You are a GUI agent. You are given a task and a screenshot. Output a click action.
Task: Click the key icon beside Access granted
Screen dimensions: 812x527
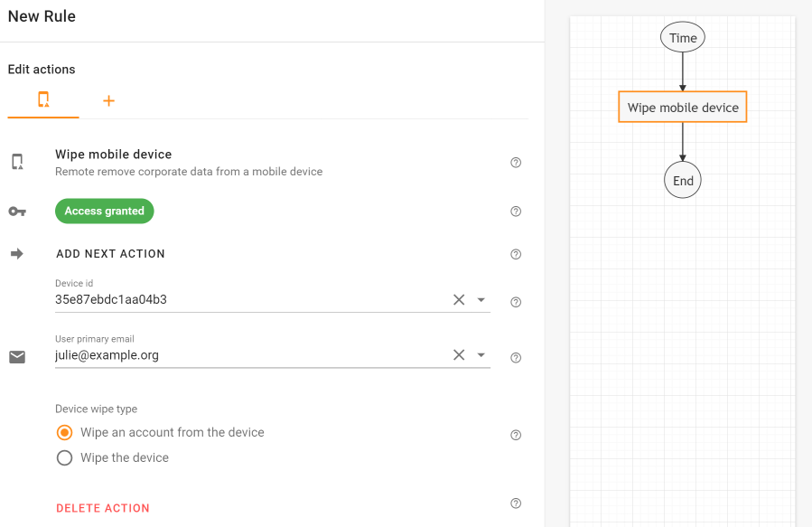(17, 212)
